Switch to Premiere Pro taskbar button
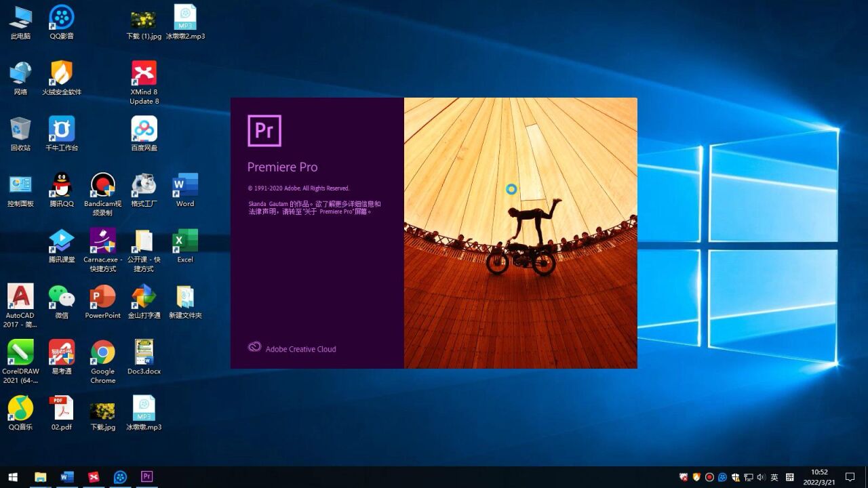Viewport: 868px width, 488px height. [x=146, y=477]
